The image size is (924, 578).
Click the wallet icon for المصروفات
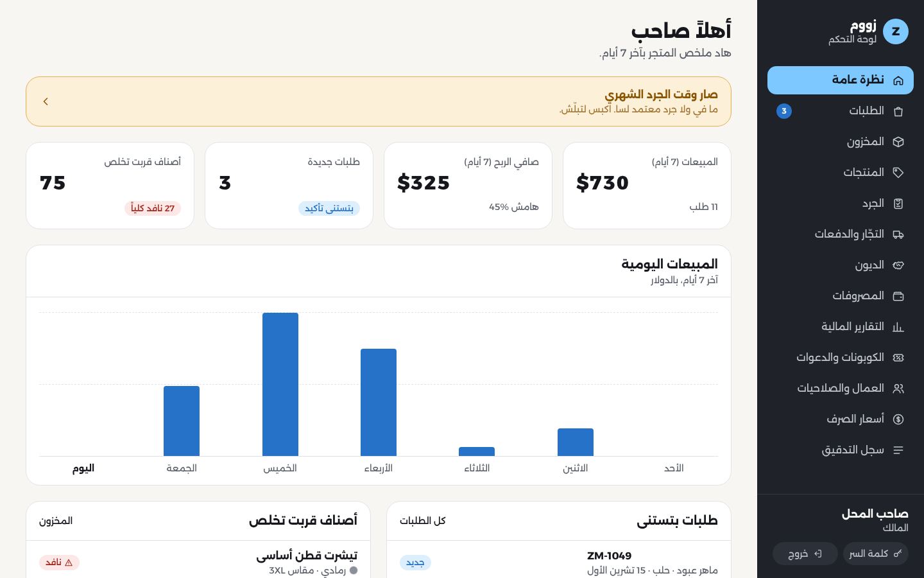[x=898, y=296]
